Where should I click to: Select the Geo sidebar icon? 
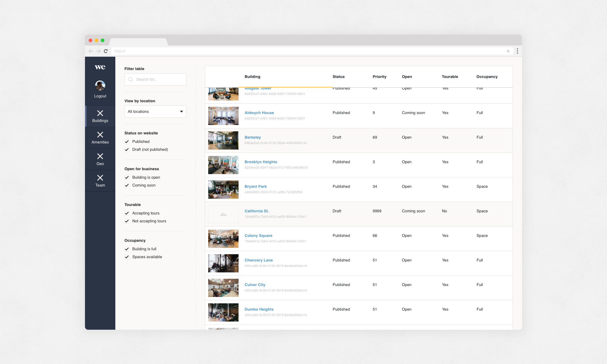tap(100, 159)
